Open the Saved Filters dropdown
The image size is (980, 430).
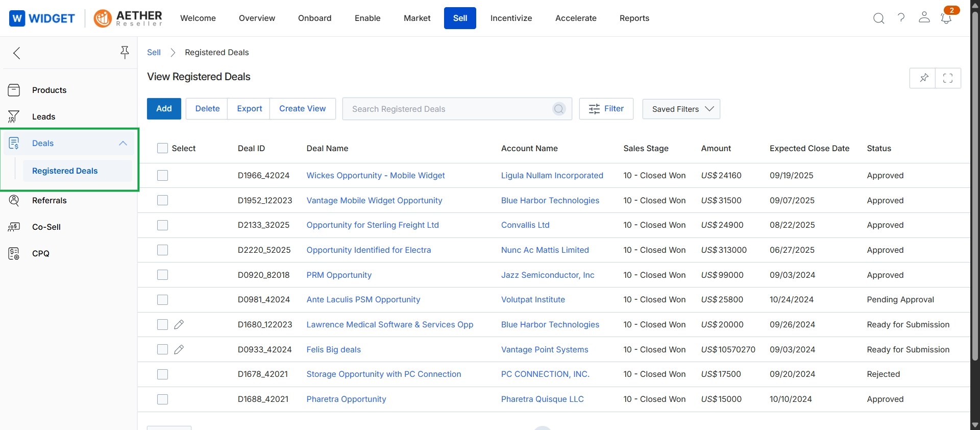[x=681, y=109]
